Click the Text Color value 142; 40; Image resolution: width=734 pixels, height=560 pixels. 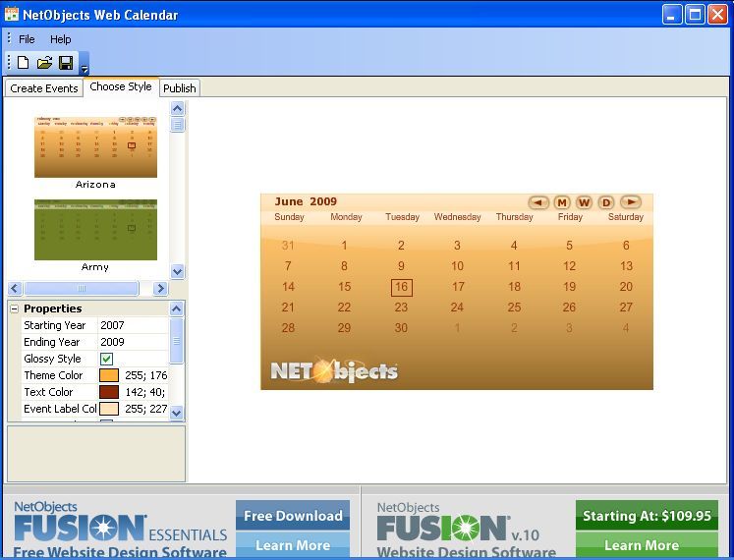tap(145, 392)
